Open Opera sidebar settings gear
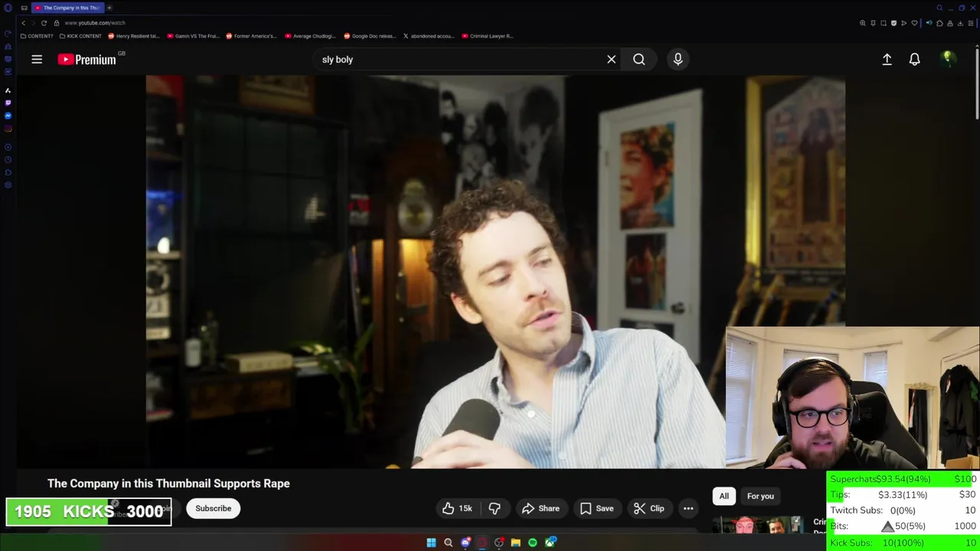Screen dimensions: 980x551 tap(8, 185)
